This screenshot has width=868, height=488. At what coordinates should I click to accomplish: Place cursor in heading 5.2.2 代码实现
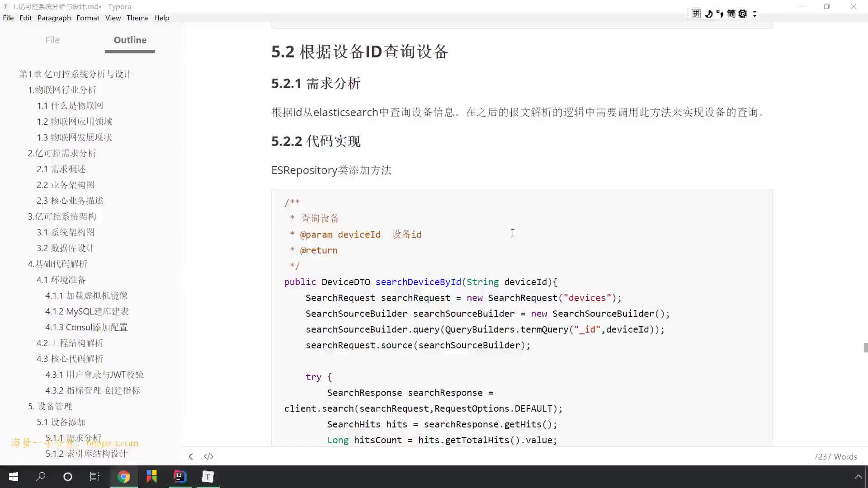pos(316,141)
